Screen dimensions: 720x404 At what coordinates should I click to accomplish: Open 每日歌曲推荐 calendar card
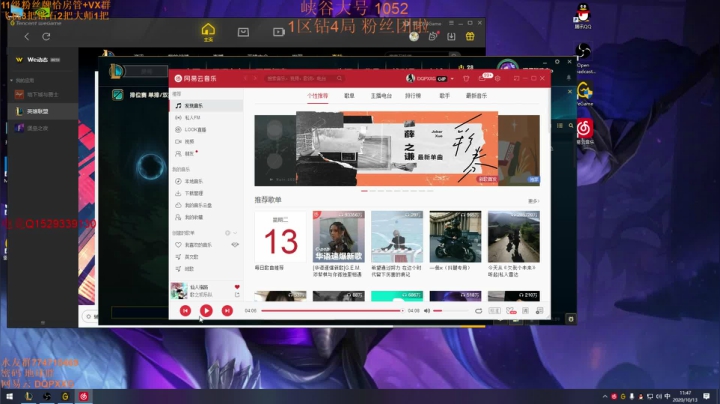tap(281, 237)
